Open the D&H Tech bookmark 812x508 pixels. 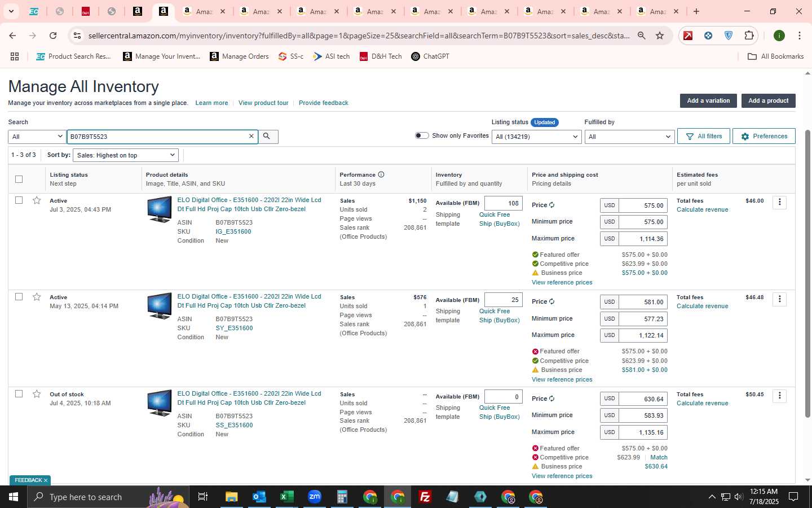click(x=381, y=56)
